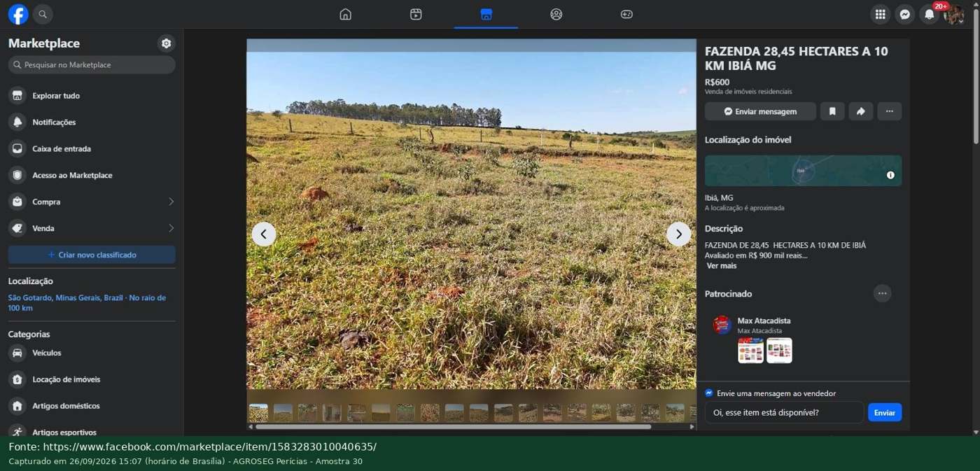The width and height of the screenshot is (980, 471).
Task: Go to the Home tab icon
Action: point(345,14)
